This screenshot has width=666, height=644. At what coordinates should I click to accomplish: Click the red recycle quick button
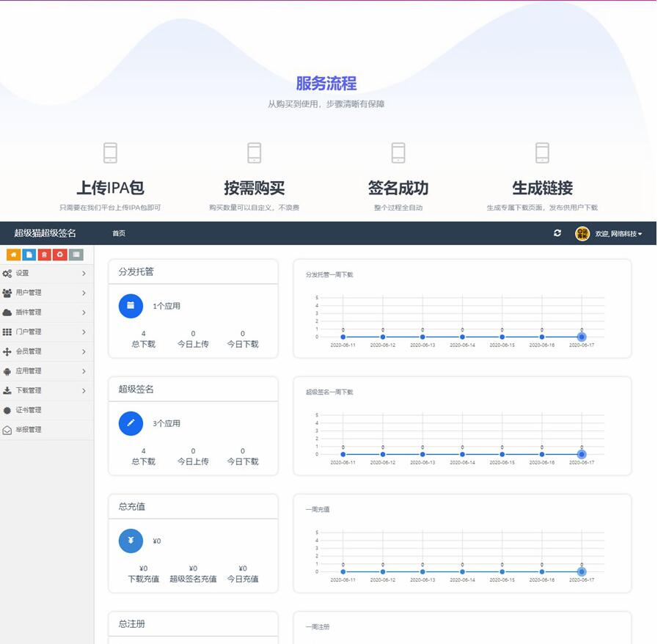tap(60, 255)
